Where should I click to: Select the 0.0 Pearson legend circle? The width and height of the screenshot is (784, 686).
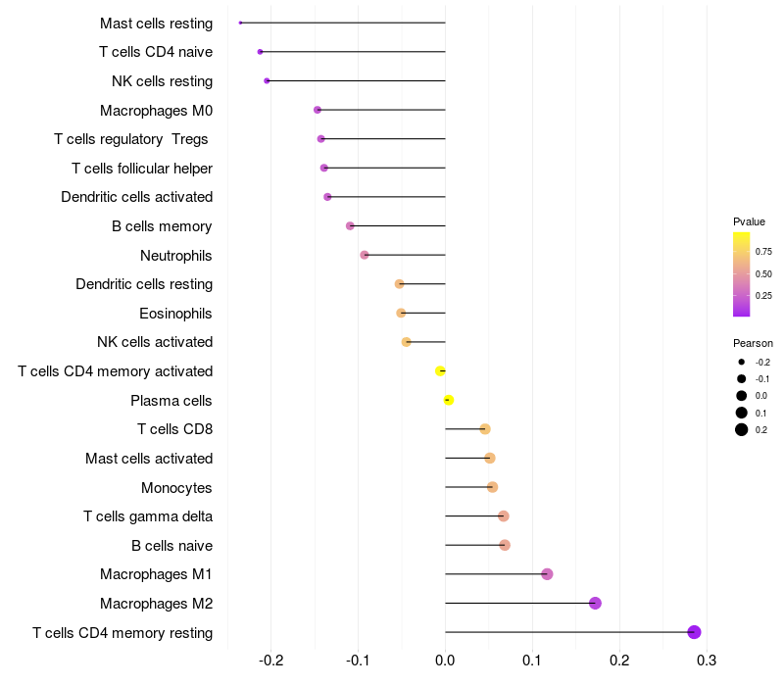point(742,396)
